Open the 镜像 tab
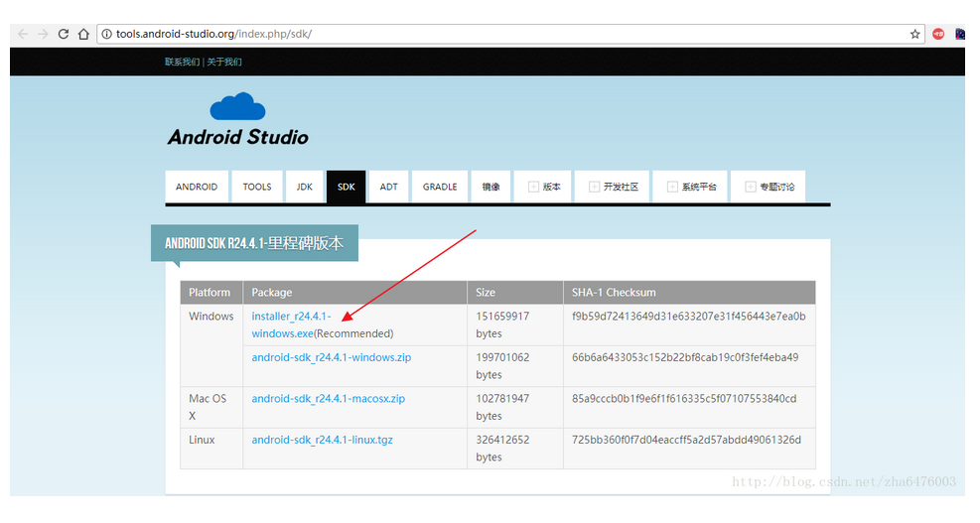 pos(490,187)
